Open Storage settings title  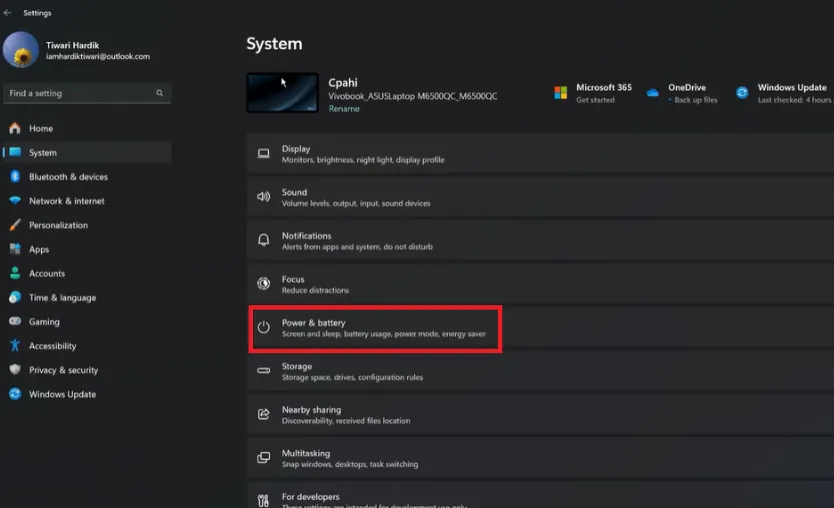click(297, 367)
